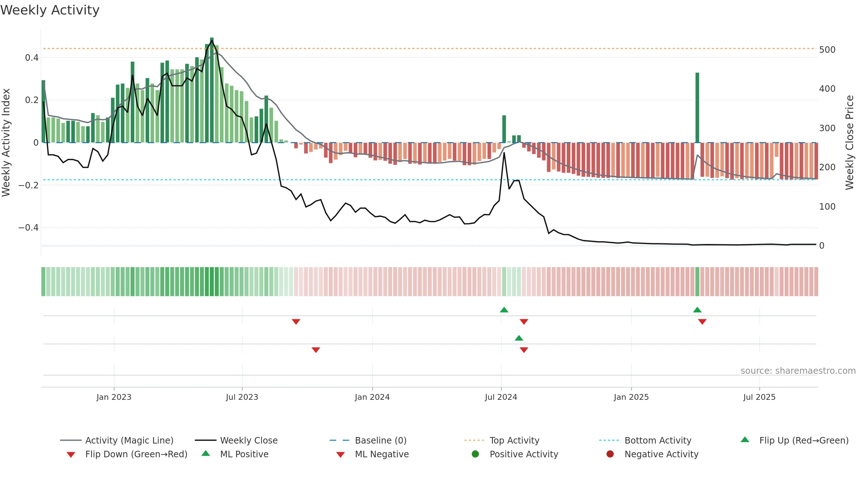Click the Jan 2023 date label
The image size is (868, 488).
pos(114,397)
